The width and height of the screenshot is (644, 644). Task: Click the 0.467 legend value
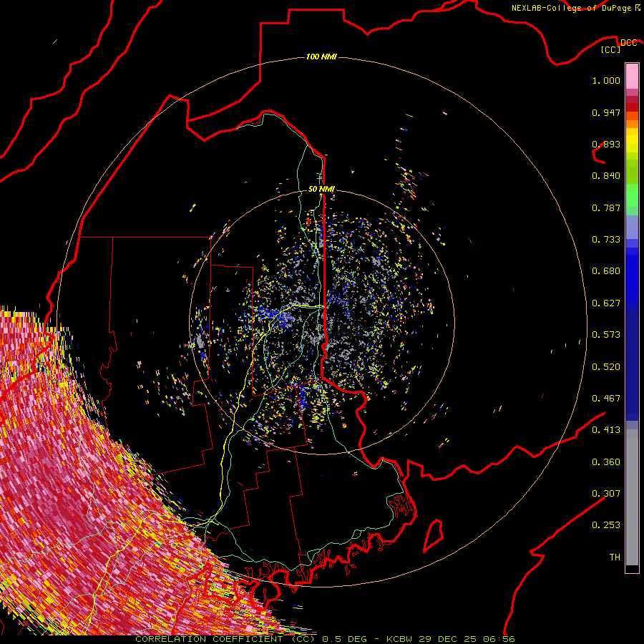tap(606, 399)
